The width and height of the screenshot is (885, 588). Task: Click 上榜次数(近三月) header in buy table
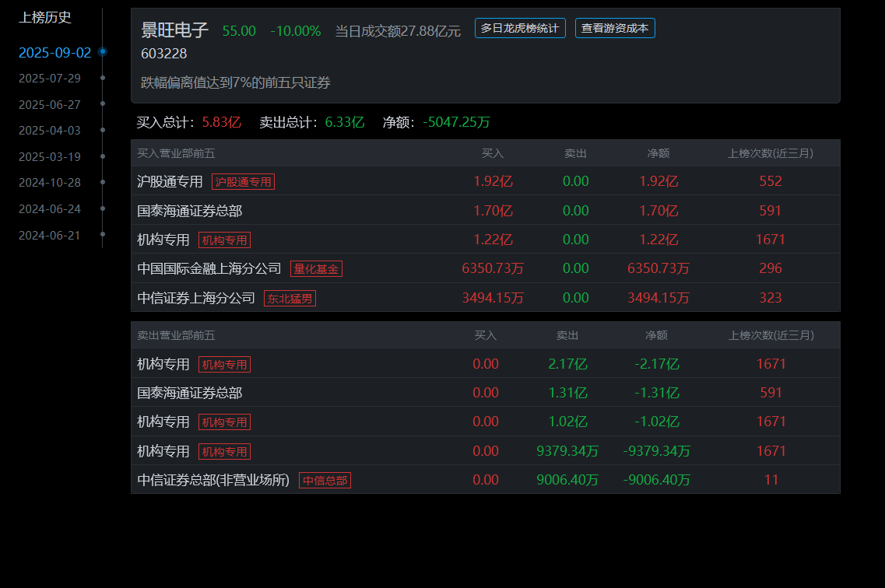click(x=771, y=153)
